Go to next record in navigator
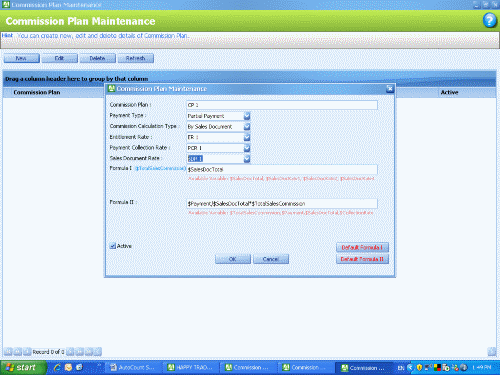The width and height of the screenshot is (500, 375). click(x=70, y=351)
